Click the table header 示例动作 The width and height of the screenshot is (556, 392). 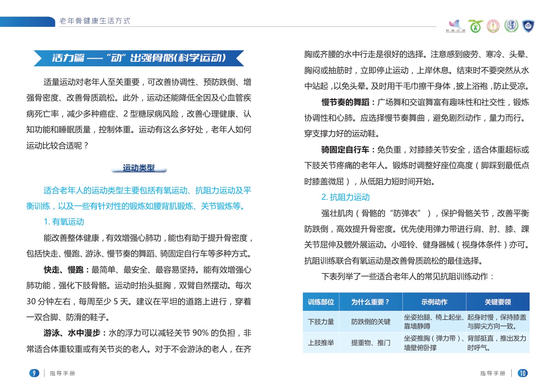click(434, 302)
